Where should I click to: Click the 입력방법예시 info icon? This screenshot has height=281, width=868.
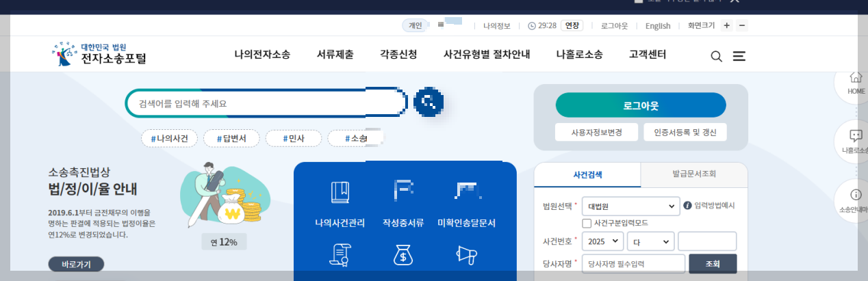(x=688, y=206)
